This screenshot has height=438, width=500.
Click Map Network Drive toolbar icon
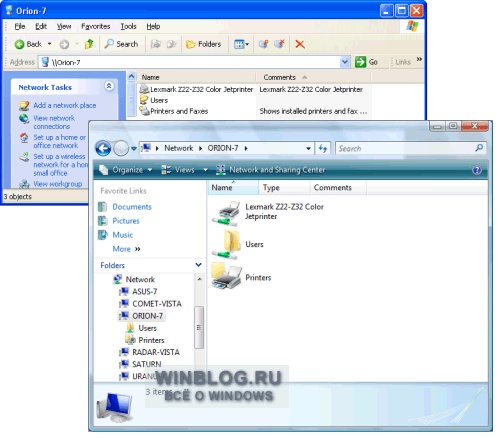pyautogui.click(x=263, y=44)
